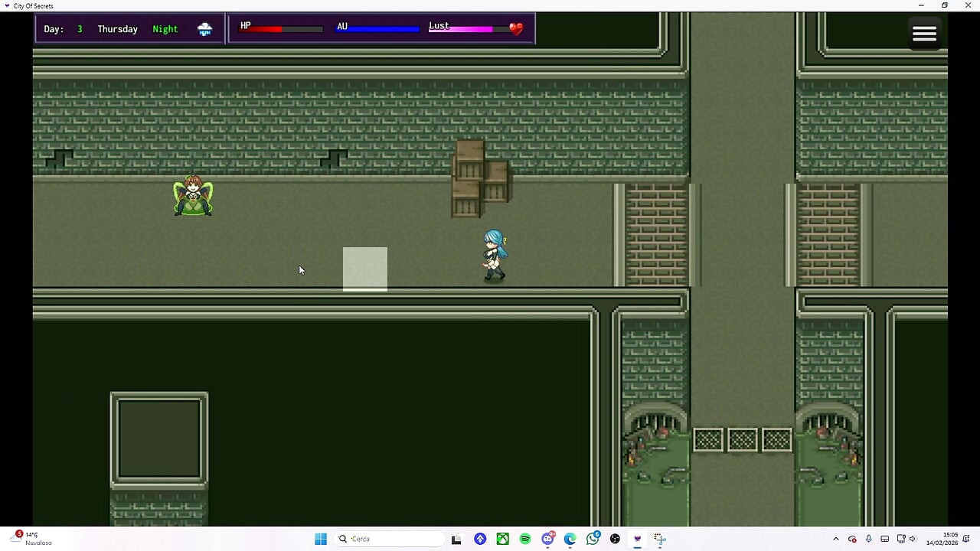Image resolution: width=980 pixels, height=551 pixels.
Task: Click the taskbar Cerca search box
Action: click(x=390, y=539)
